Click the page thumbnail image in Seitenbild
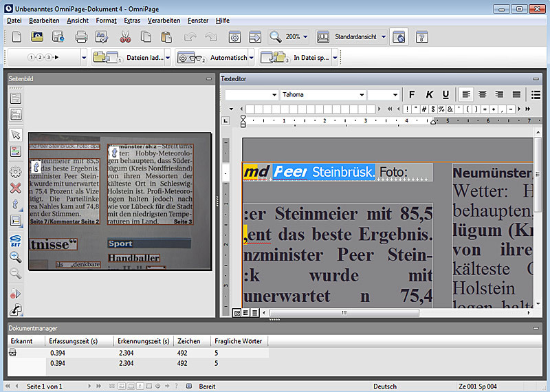The width and height of the screenshot is (550, 392). click(x=120, y=201)
